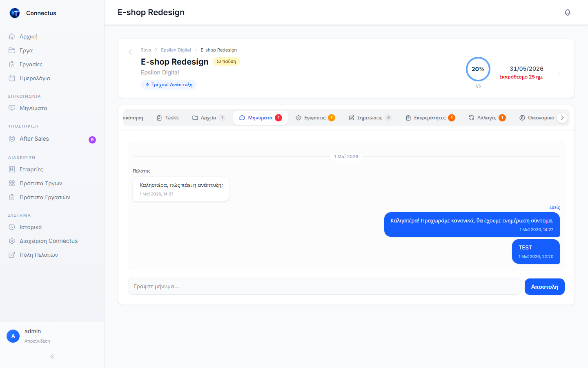Click the 20% progress circle
The image size is (588, 368).
[x=478, y=69]
